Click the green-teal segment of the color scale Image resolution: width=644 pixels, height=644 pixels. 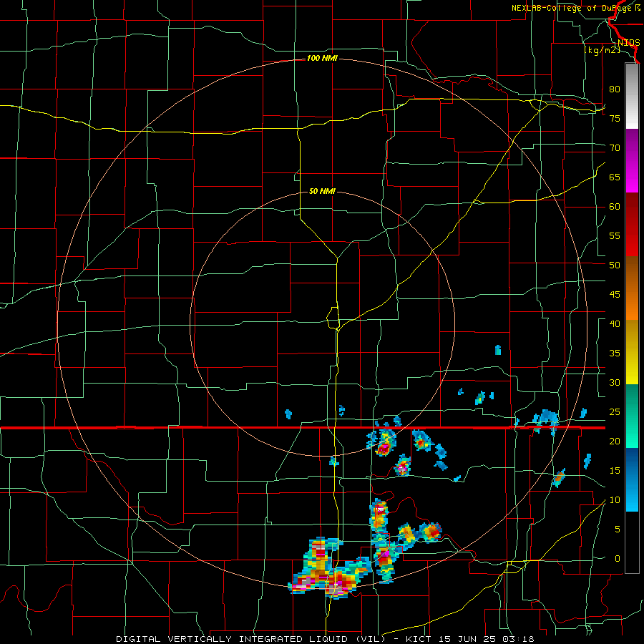tap(632, 416)
